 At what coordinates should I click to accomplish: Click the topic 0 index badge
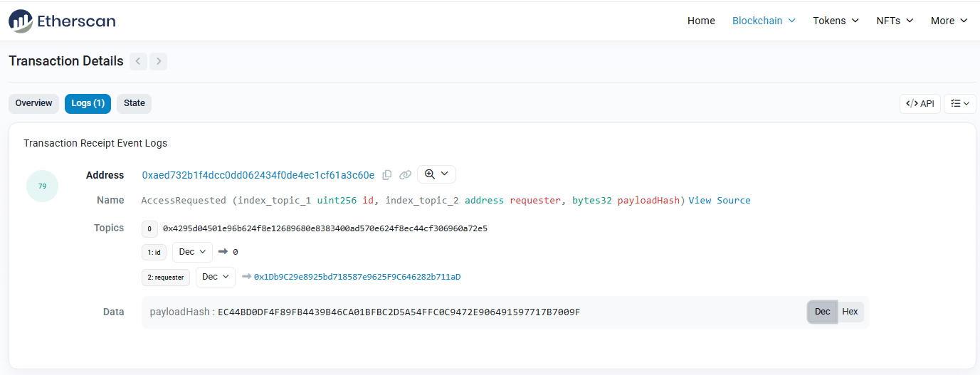pos(149,229)
